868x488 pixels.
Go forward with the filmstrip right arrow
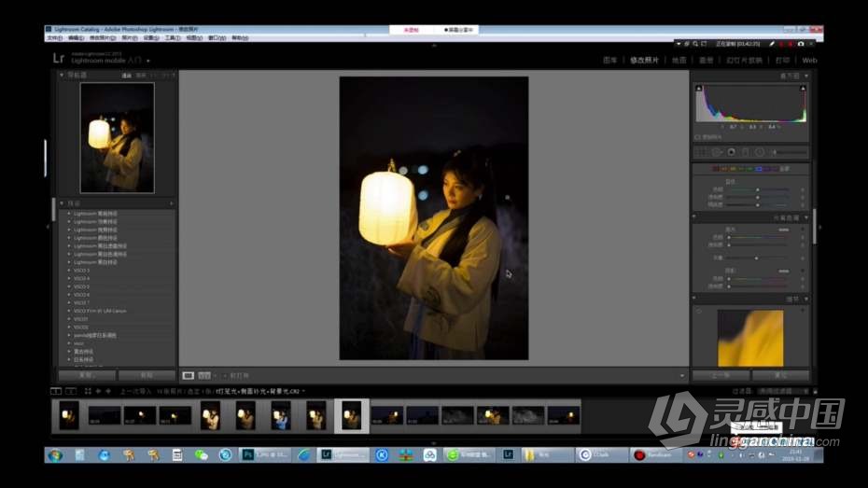[108, 391]
